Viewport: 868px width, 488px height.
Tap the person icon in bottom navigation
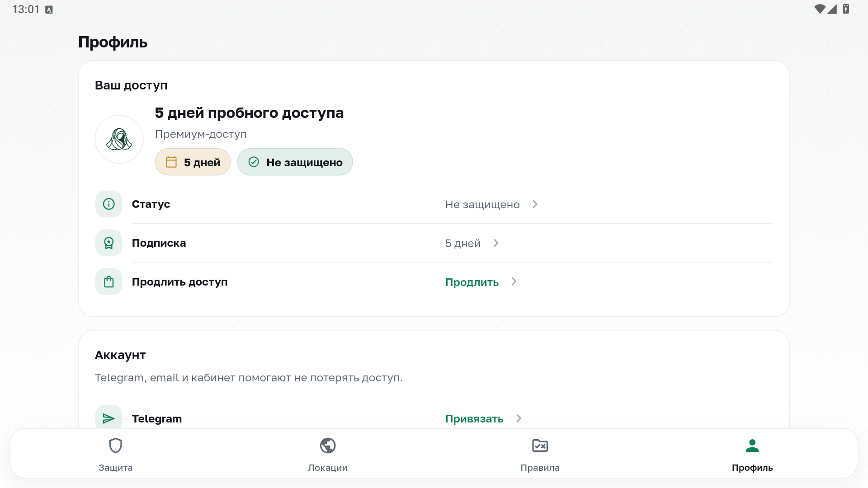[x=752, y=446]
